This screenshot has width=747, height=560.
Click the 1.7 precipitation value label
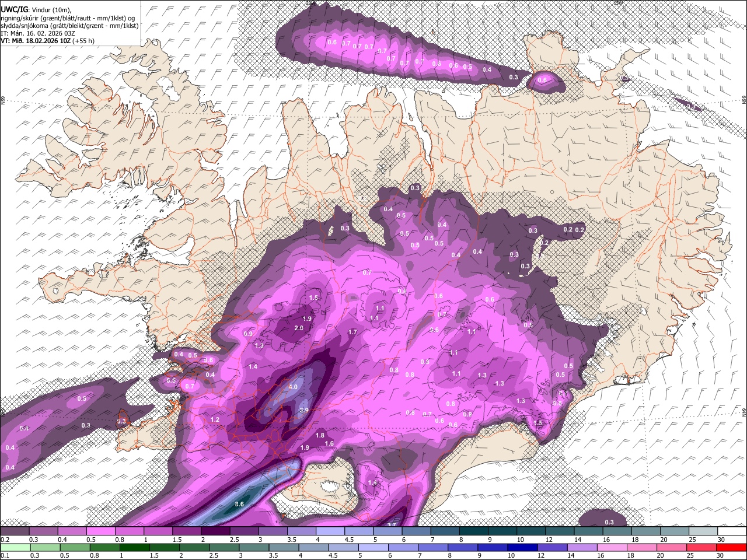352,332
